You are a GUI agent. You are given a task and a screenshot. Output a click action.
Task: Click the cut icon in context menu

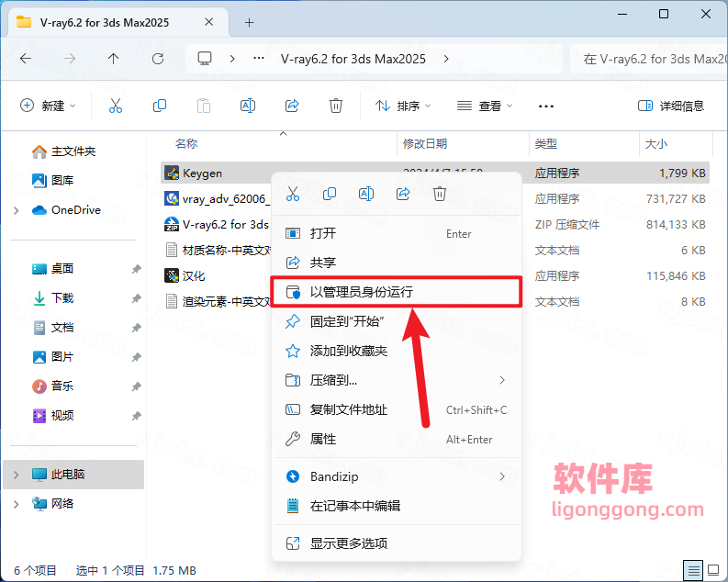pos(293,194)
